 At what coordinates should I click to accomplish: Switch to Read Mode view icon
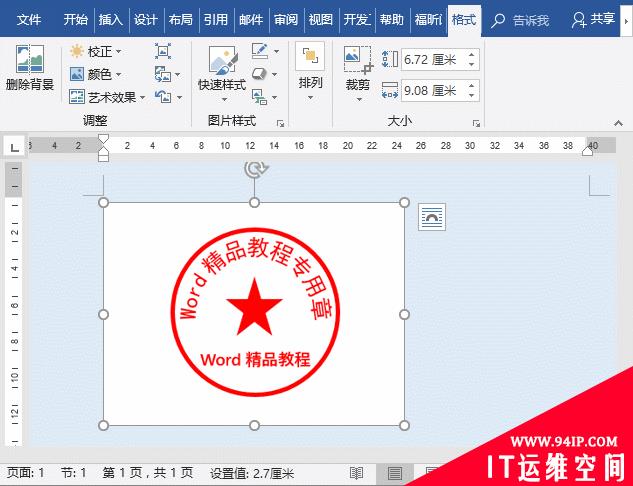[356, 473]
